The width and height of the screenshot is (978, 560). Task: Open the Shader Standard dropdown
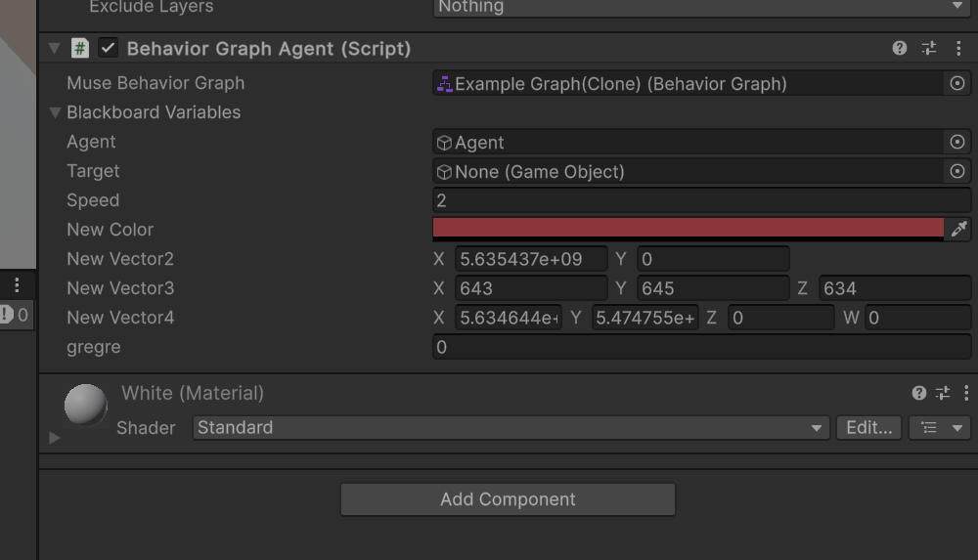pos(511,428)
